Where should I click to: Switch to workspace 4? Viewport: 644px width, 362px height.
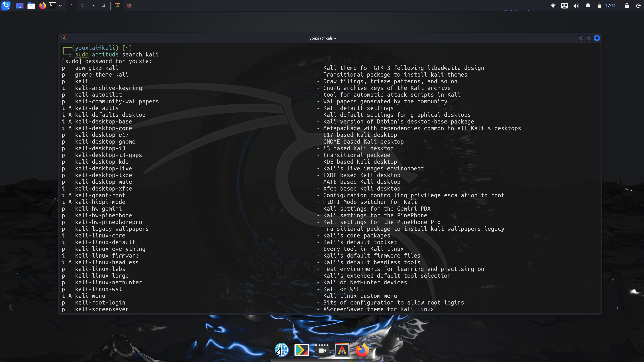click(104, 6)
